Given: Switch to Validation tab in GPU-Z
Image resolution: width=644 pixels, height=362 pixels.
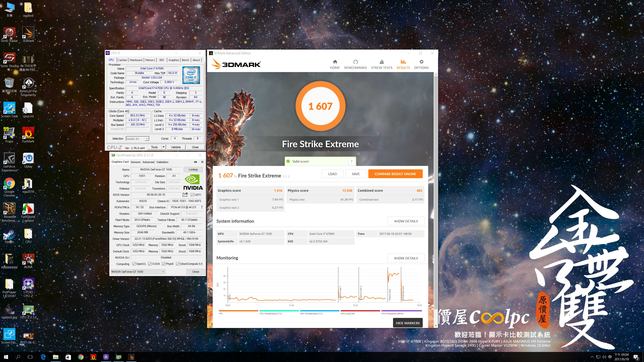Looking at the screenshot, I should coord(162,162).
